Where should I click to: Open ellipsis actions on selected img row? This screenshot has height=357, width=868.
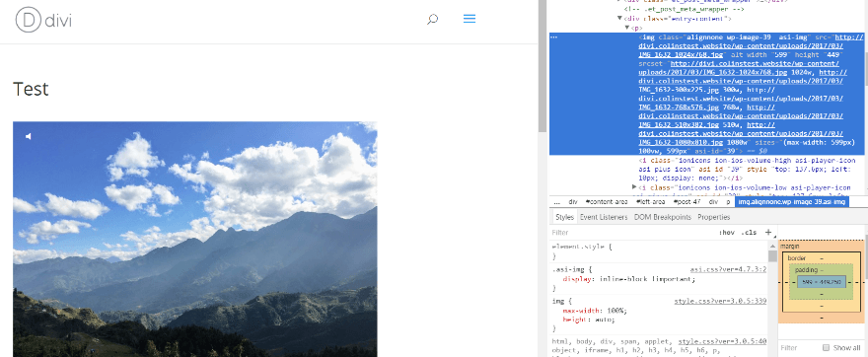click(x=554, y=37)
